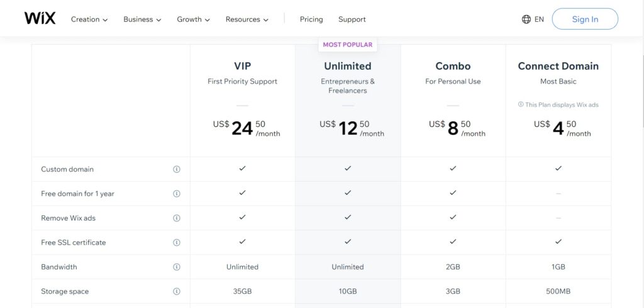Click the Wix logo
Image resolution: width=644 pixels, height=308 pixels.
point(40,18)
